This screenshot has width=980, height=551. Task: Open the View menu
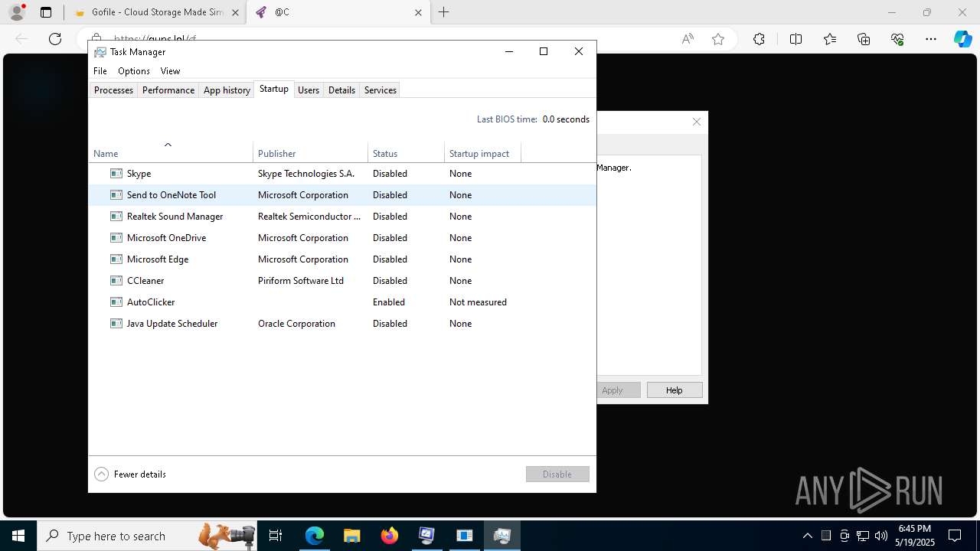pyautogui.click(x=170, y=71)
